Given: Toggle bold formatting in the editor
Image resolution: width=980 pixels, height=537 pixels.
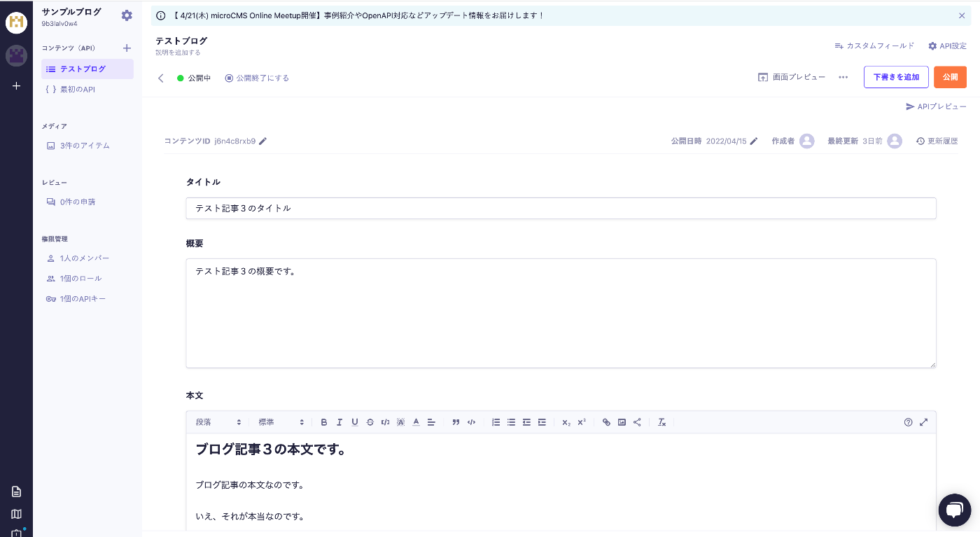Looking at the screenshot, I should [x=324, y=421].
